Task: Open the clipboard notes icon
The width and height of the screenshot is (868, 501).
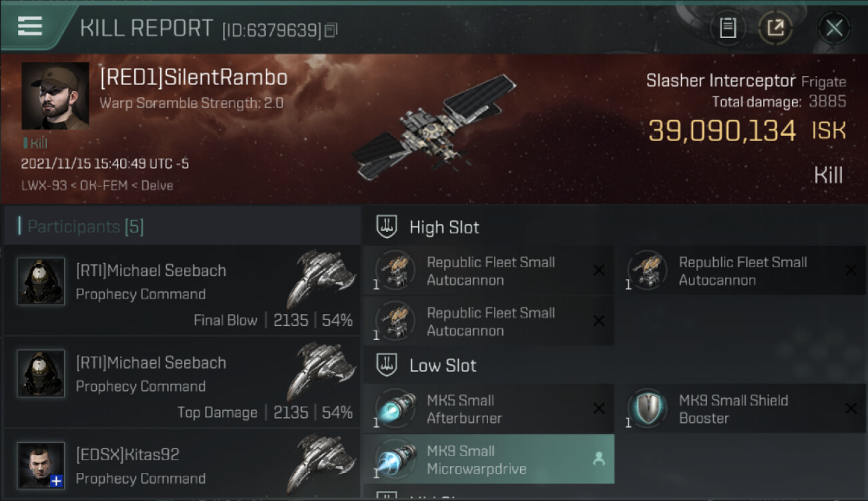Action: tap(728, 28)
